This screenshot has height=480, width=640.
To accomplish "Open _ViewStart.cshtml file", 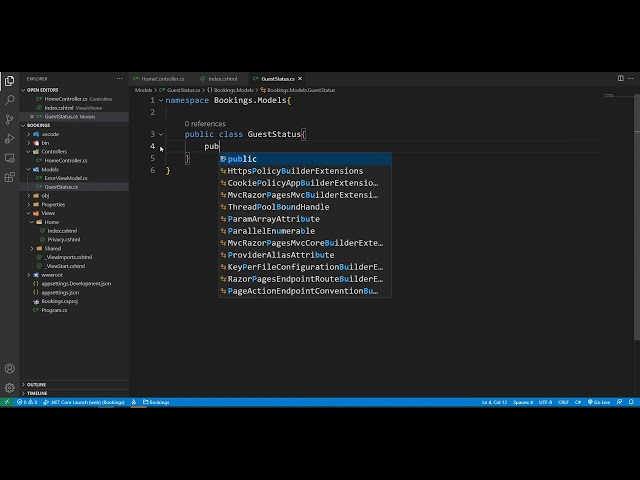I will (x=65, y=266).
